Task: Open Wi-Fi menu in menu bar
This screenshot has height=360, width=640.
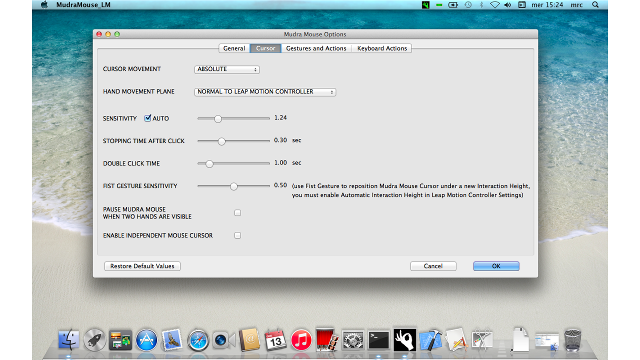Action: point(495,5)
